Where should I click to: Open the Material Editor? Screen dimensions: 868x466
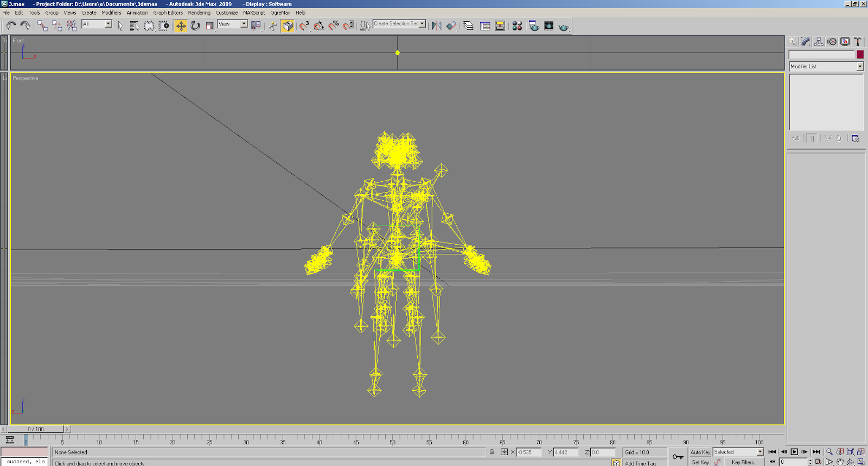click(517, 25)
